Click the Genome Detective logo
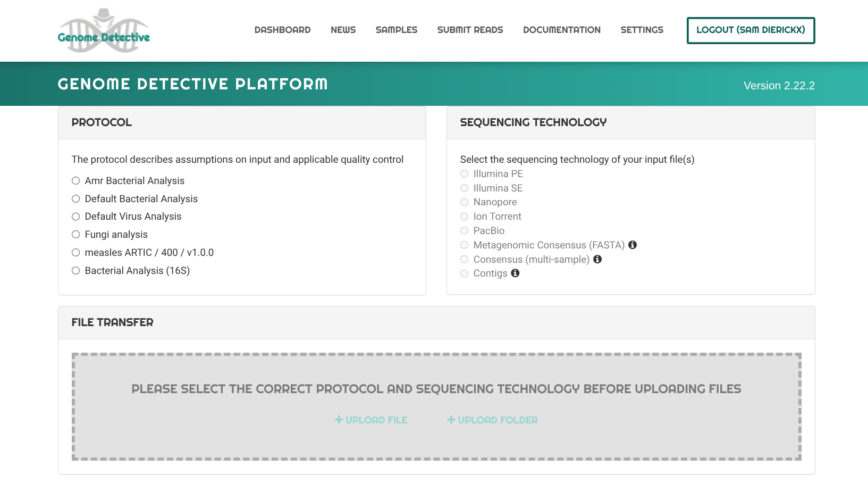Image resolution: width=868 pixels, height=483 pixels. tap(104, 31)
